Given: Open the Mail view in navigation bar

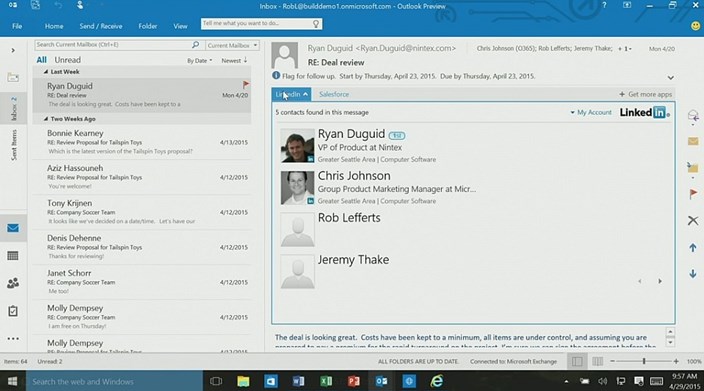Looking at the screenshot, I should 13,228.
